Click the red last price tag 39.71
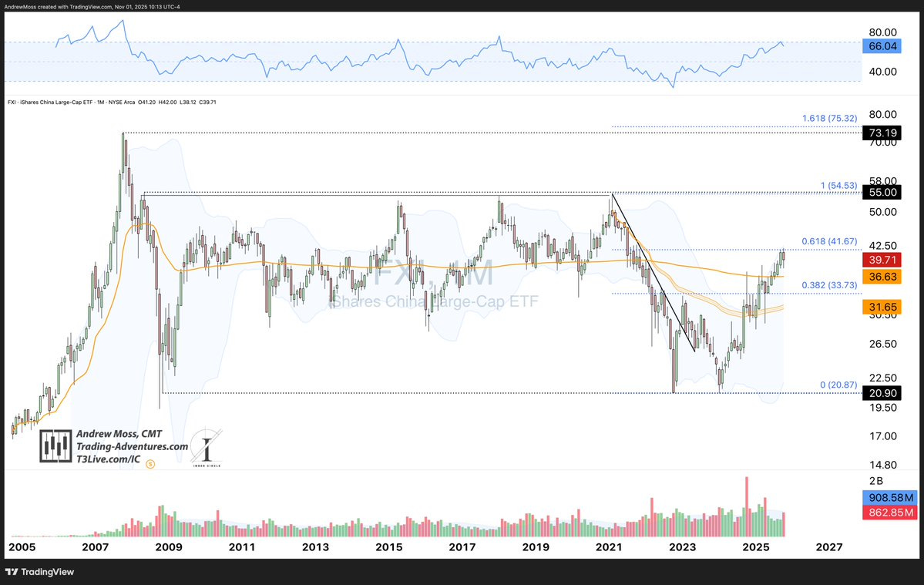This screenshot has width=924, height=585. pyautogui.click(x=882, y=260)
